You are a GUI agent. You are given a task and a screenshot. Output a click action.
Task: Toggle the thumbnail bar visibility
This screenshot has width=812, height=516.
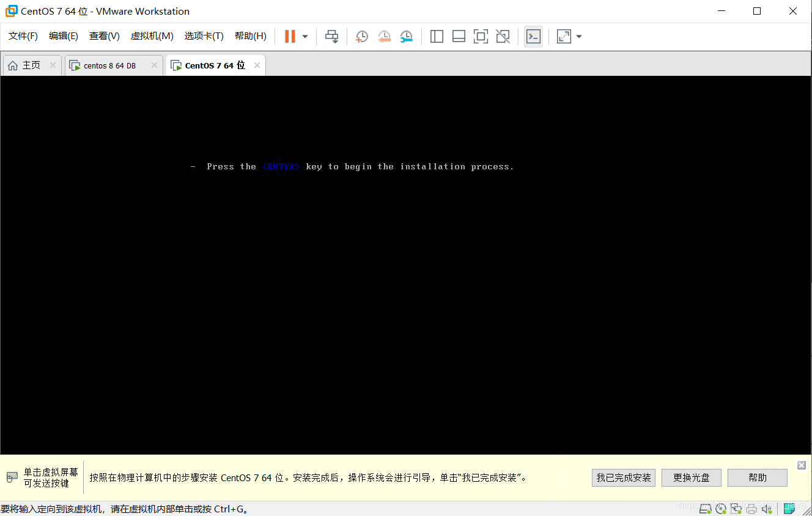click(459, 36)
